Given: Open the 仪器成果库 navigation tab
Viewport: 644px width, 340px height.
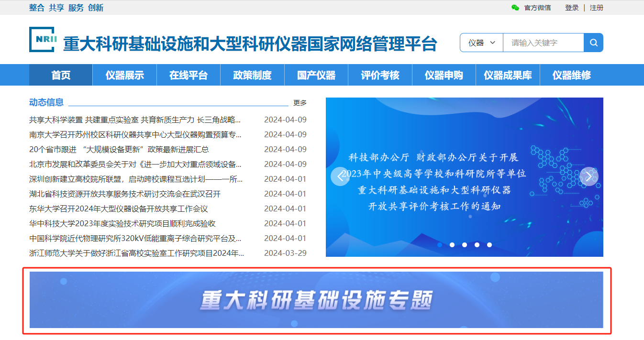Looking at the screenshot, I should click(x=508, y=75).
